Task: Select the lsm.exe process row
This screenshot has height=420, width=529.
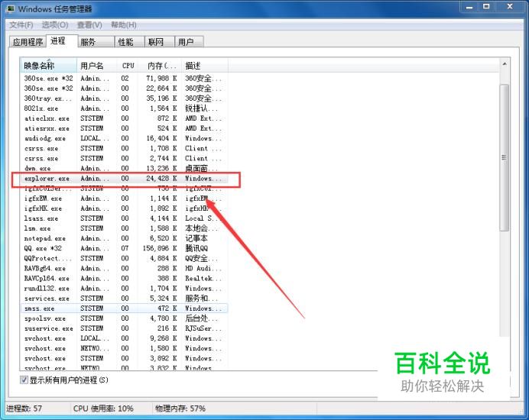Action: (x=124, y=228)
